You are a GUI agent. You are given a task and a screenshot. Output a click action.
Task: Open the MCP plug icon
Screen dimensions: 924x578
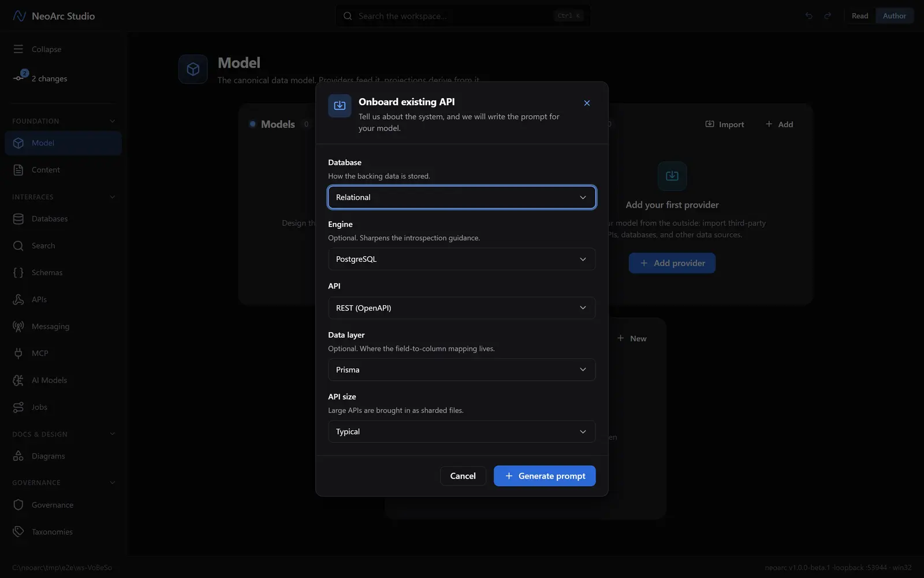coord(18,353)
